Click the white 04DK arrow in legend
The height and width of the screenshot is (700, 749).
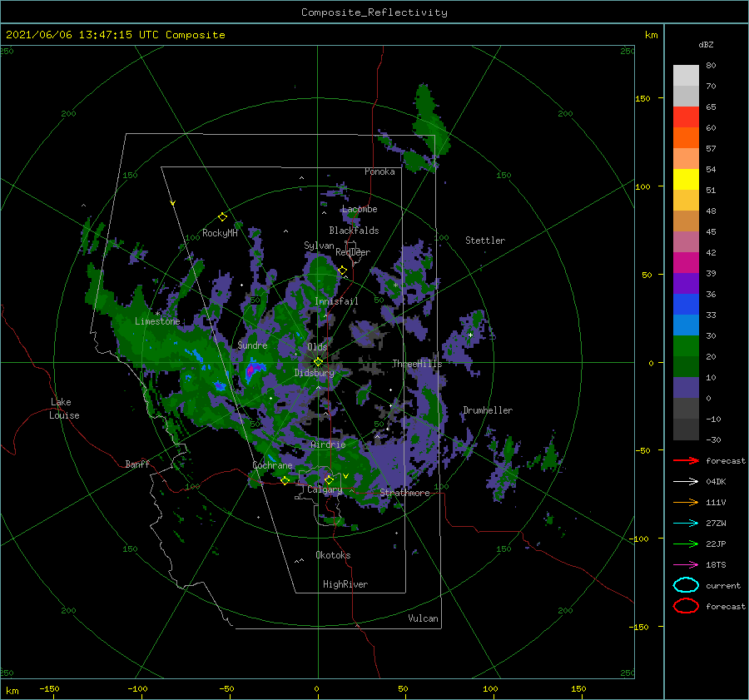click(x=686, y=482)
